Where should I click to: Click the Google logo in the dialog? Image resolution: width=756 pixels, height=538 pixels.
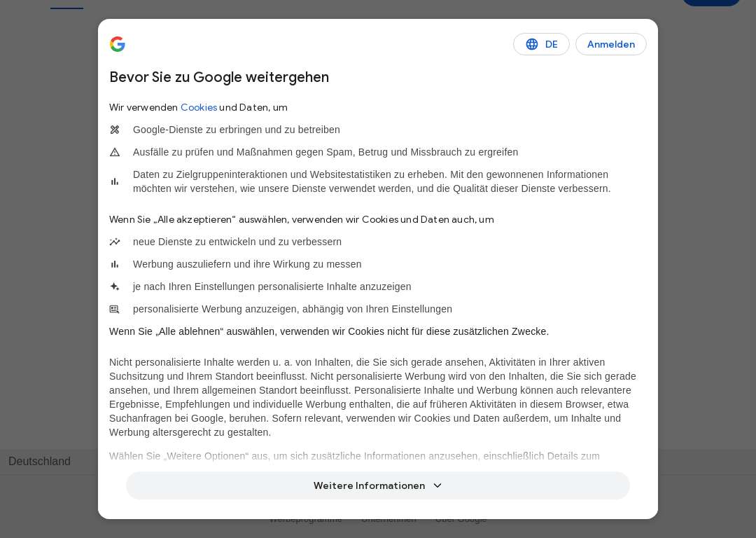[117, 44]
